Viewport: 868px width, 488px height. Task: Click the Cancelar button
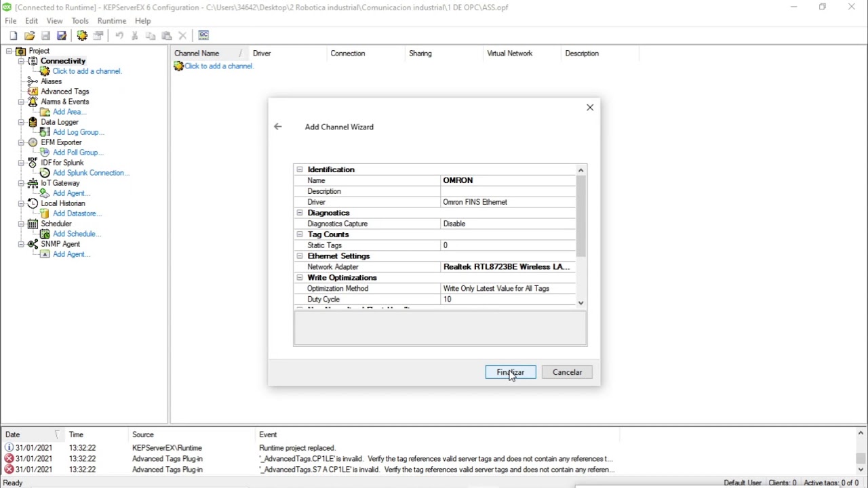567,372
